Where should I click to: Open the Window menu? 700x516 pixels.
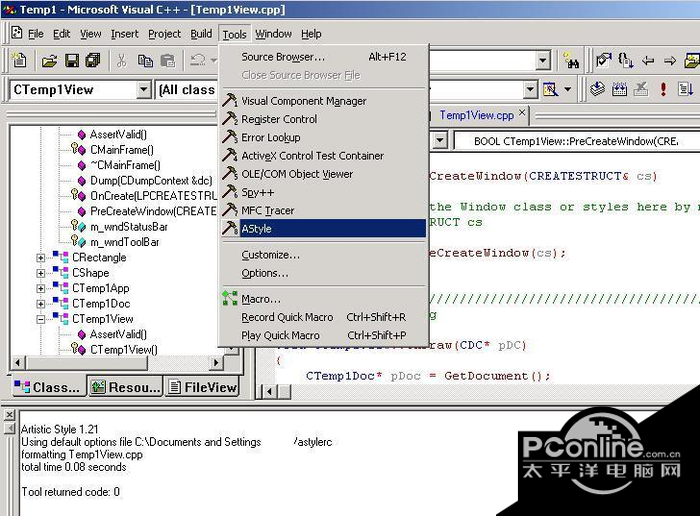coord(273,34)
